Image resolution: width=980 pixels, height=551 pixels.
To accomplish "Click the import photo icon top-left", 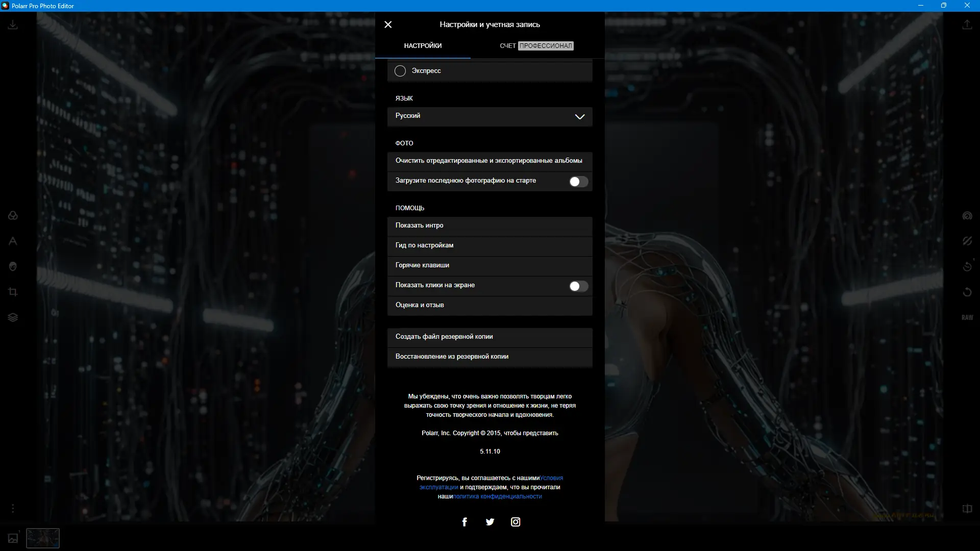I will click(x=13, y=24).
